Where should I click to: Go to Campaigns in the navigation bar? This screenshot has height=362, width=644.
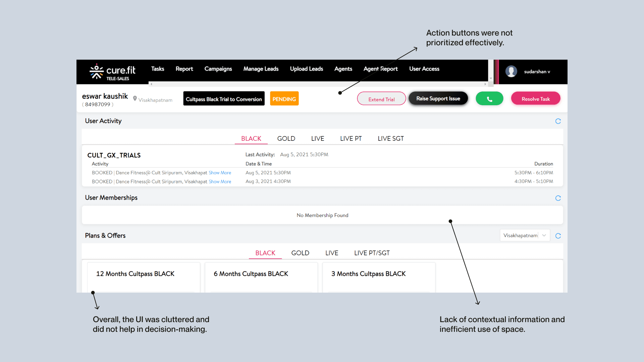click(218, 69)
